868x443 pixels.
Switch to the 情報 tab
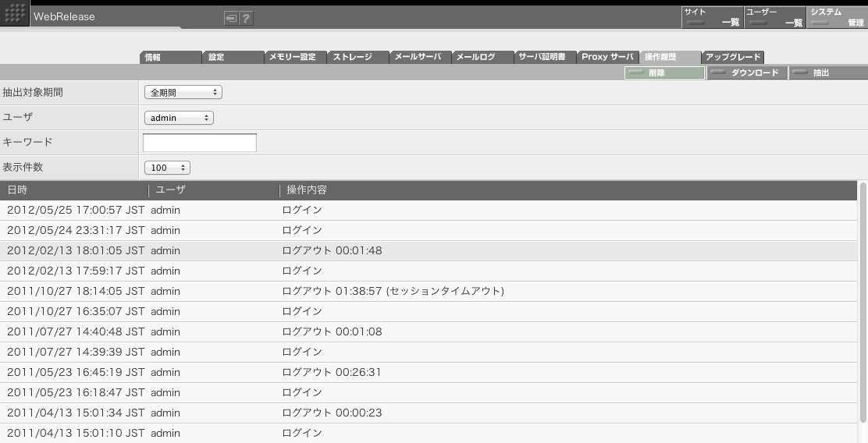click(171, 58)
